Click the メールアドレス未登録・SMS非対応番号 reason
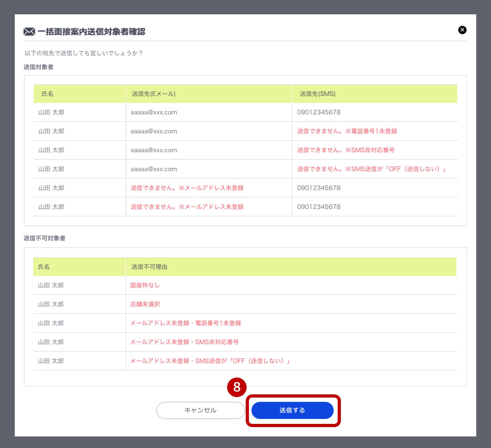Viewport: 491px width, 448px height. pyautogui.click(x=184, y=342)
